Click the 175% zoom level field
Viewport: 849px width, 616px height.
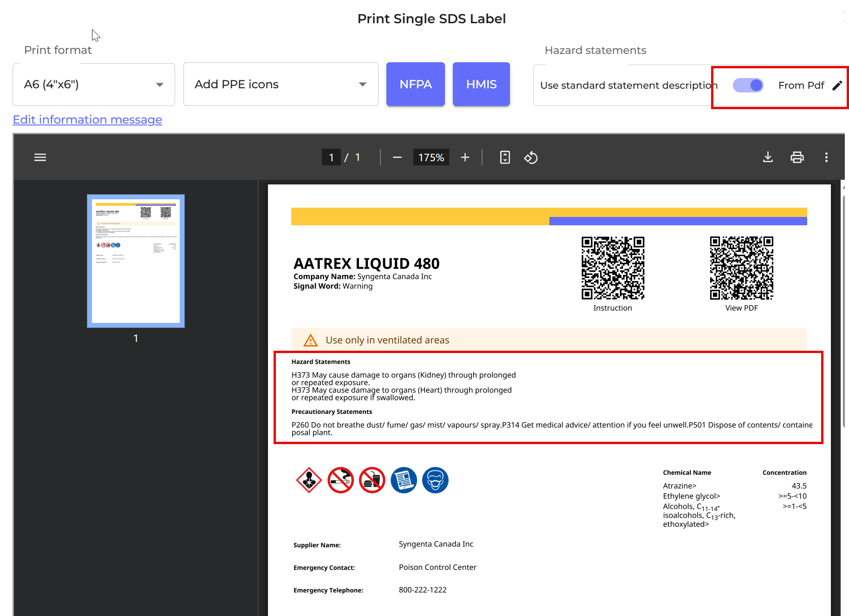pos(431,157)
